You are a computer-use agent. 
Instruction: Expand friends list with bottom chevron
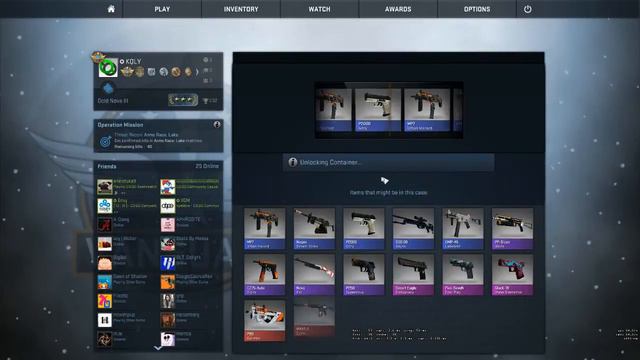coord(158,348)
